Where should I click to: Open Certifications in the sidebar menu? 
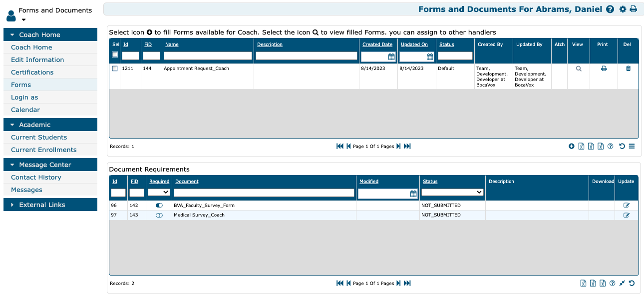[x=32, y=72]
